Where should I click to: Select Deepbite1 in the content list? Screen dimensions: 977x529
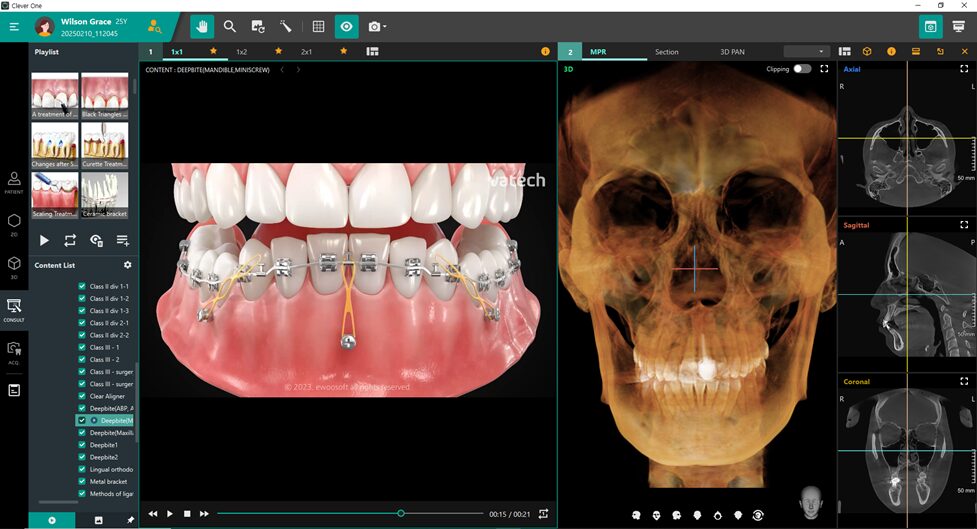[103, 445]
